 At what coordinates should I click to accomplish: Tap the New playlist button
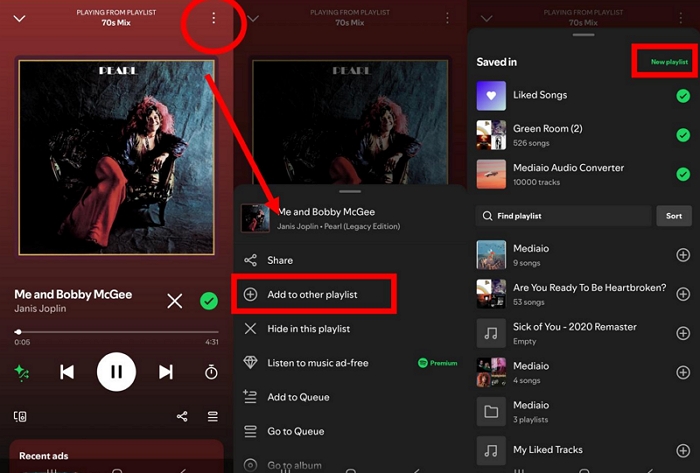[669, 62]
